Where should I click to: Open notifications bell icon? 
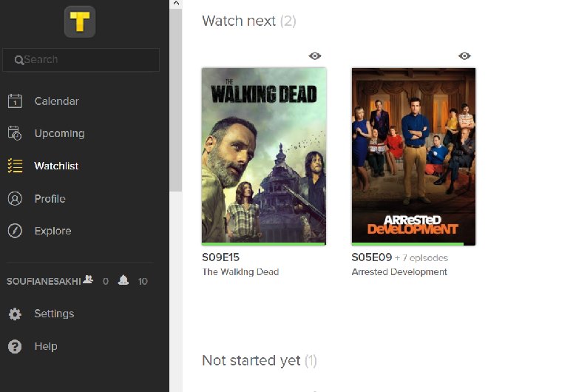pyautogui.click(x=123, y=280)
